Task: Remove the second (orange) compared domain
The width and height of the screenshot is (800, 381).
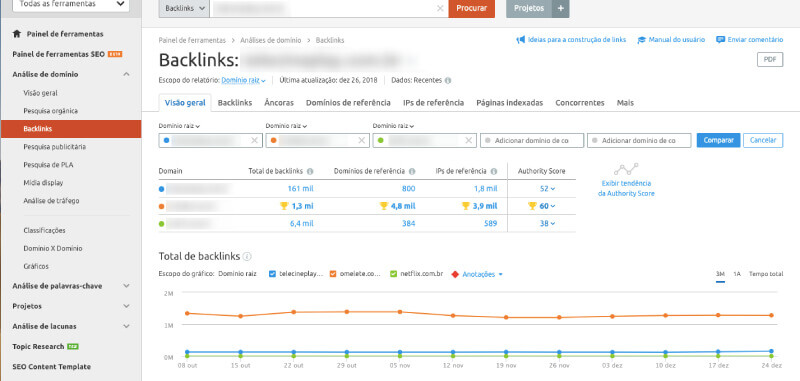Action: coord(362,140)
